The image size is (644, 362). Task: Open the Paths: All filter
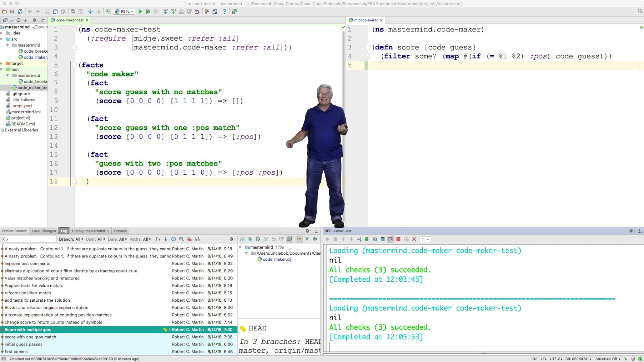tap(140, 239)
